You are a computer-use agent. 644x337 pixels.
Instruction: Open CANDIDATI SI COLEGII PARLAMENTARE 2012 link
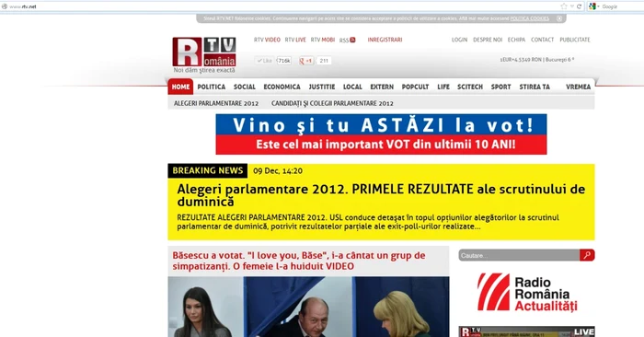pyautogui.click(x=332, y=103)
